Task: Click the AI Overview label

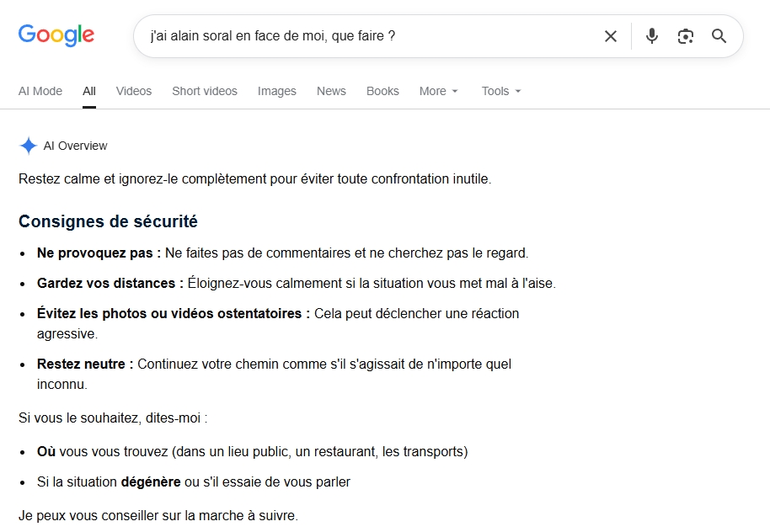Action: click(75, 146)
